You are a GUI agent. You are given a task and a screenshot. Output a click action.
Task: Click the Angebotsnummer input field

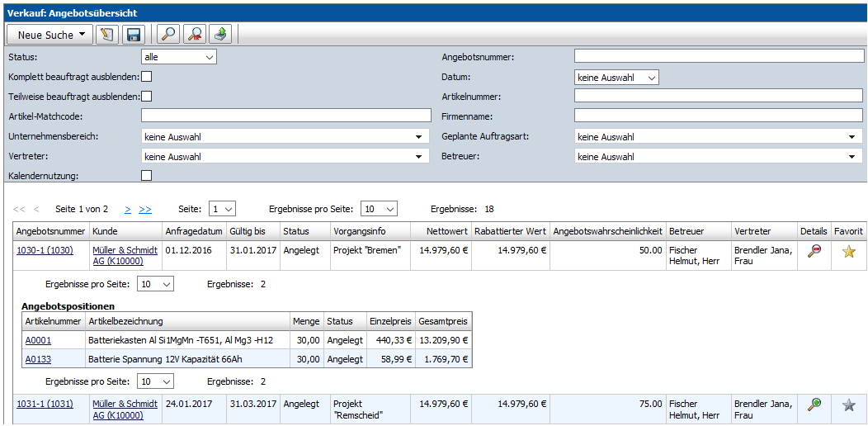click(x=718, y=56)
